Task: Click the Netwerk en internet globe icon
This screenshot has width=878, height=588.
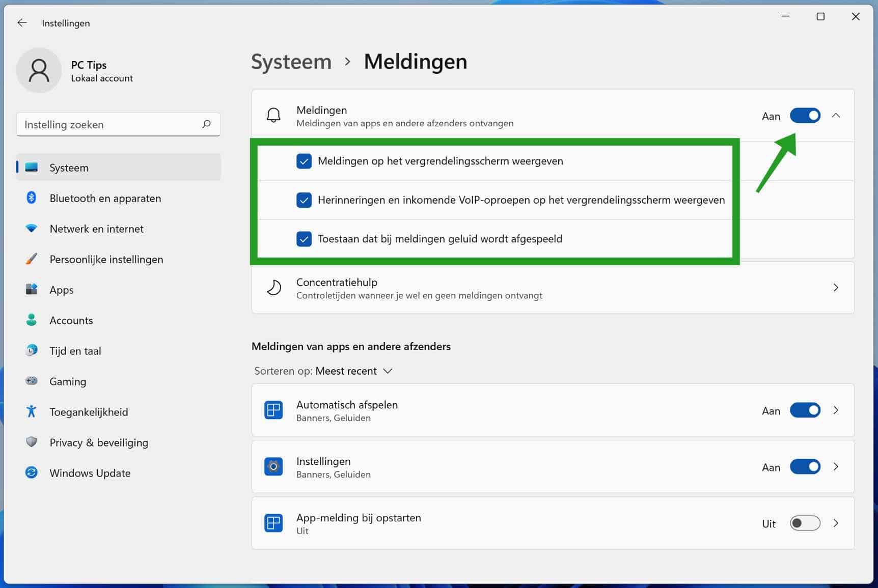Action: [32, 229]
